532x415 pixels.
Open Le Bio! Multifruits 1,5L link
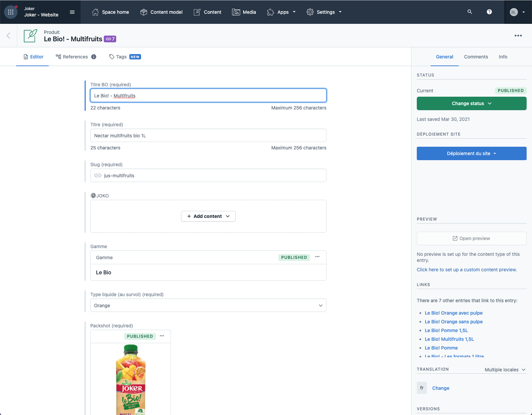(x=449, y=339)
